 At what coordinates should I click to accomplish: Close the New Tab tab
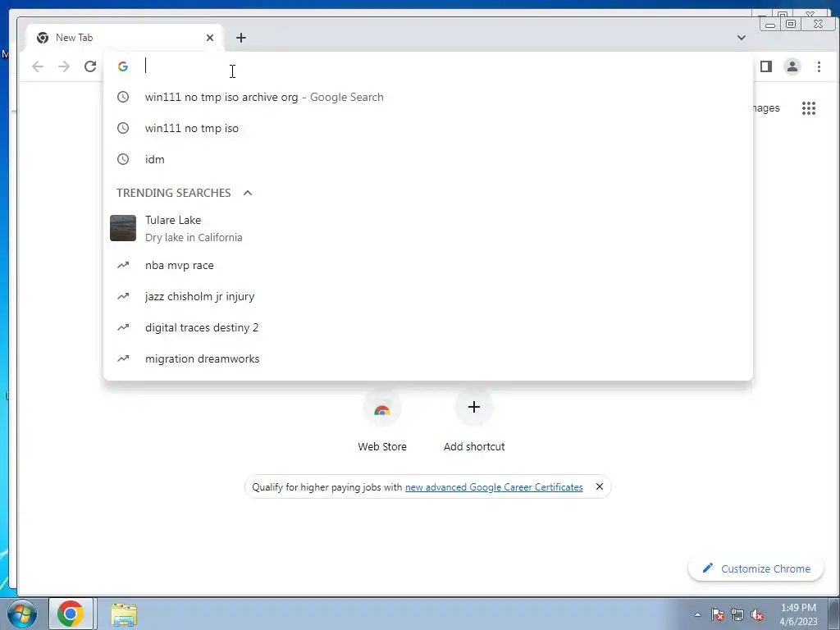pos(210,38)
